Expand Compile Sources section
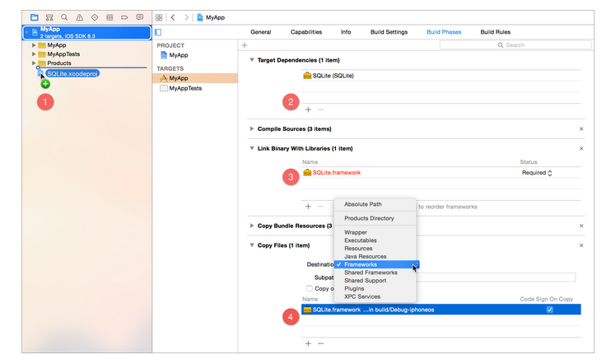Screen dimensions: 611x364 click(x=252, y=128)
